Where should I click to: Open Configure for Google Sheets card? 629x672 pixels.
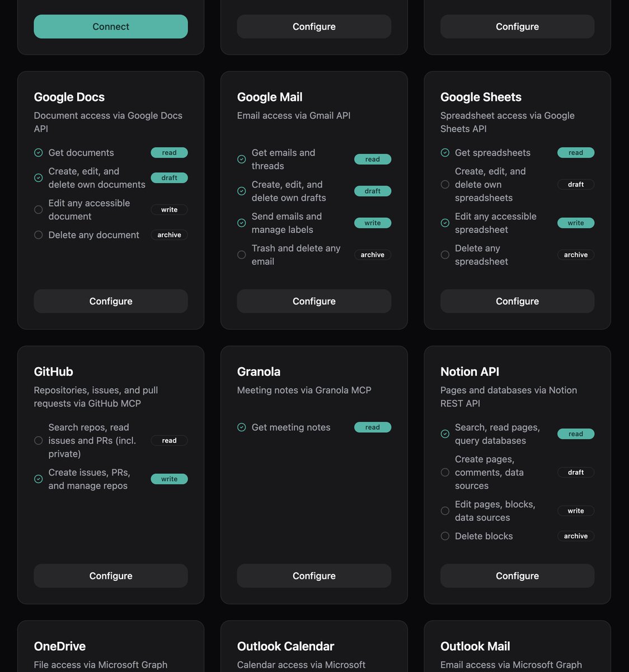(x=517, y=301)
